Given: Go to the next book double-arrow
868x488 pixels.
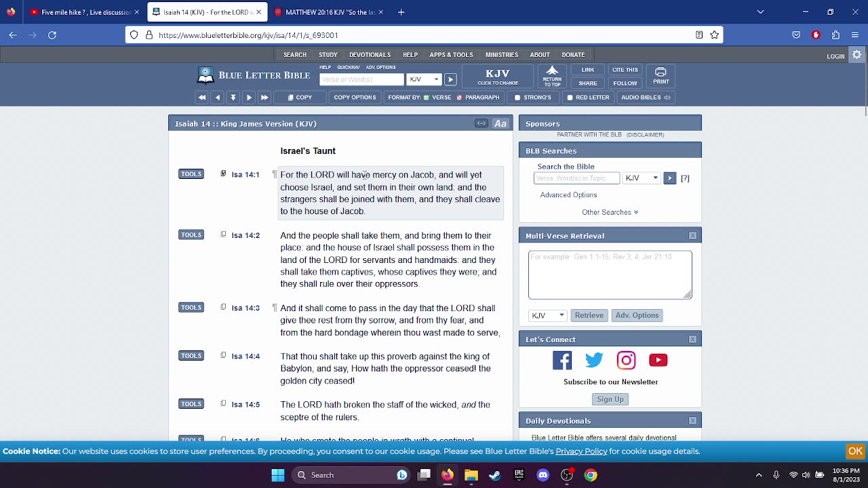Looking at the screenshot, I should coord(264,98).
